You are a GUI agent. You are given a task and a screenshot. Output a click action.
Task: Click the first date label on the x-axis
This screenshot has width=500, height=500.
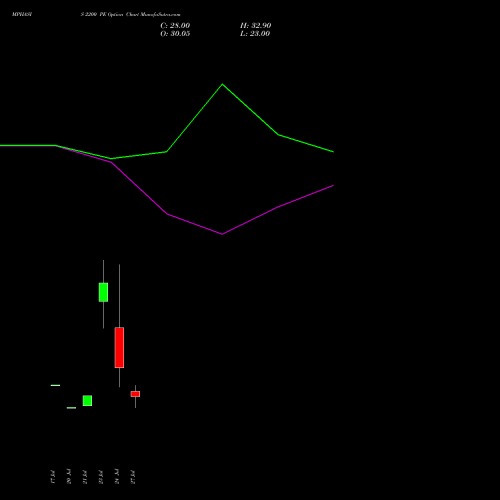coord(53,477)
